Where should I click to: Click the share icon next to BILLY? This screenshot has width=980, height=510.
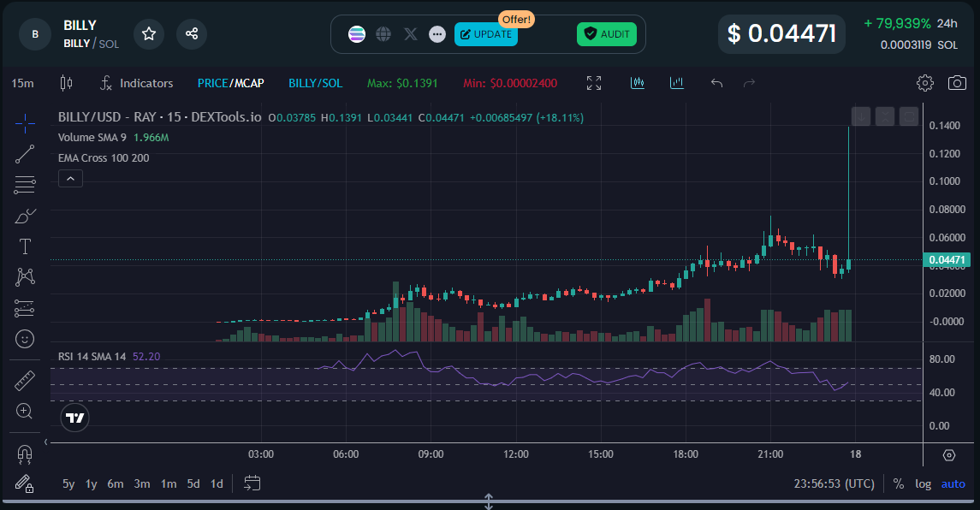191,33
